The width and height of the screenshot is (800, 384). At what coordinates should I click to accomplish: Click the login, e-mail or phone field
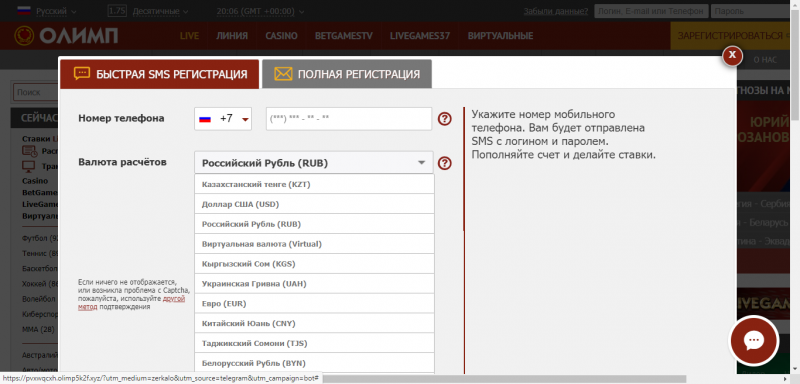pos(652,11)
